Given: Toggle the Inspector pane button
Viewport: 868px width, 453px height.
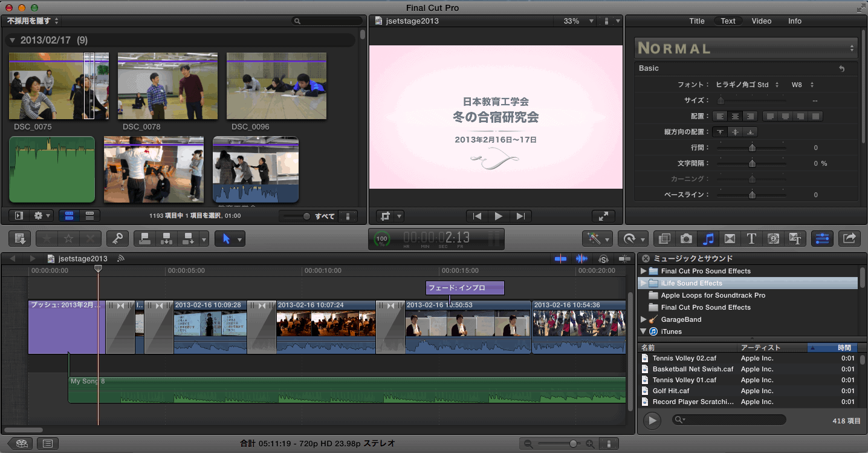Looking at the screenshot, I should point(822,238).
